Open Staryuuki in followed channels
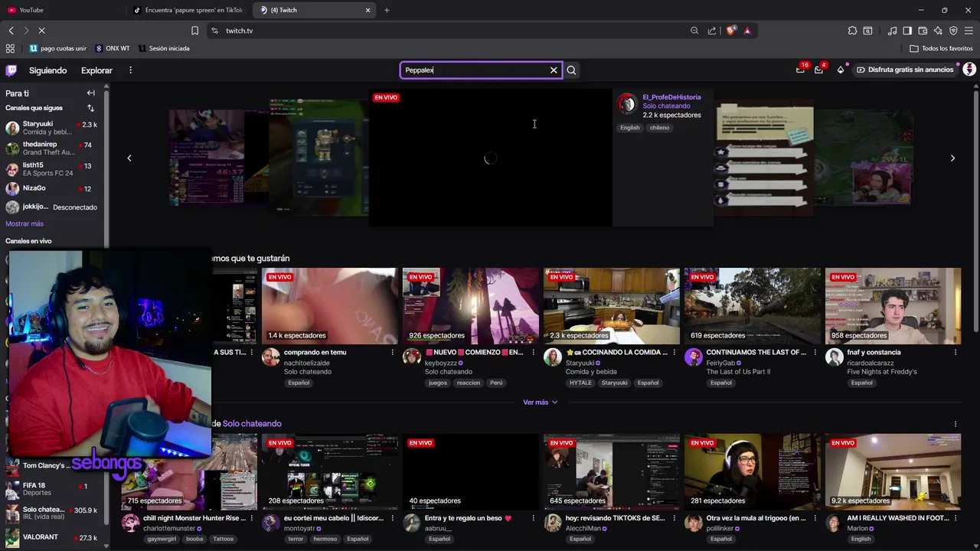The image size is (980, 551). (51, 128)
